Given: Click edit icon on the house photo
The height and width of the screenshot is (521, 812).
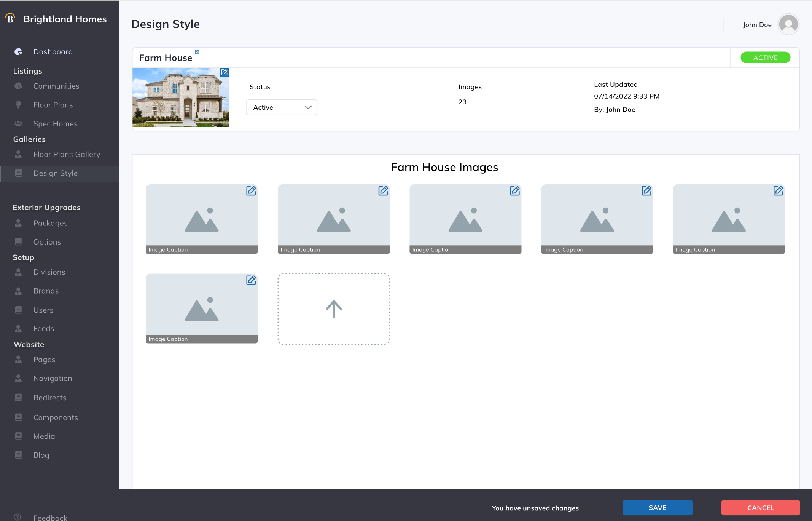Looking at the screenshot, I should click(x=224, y=72).
